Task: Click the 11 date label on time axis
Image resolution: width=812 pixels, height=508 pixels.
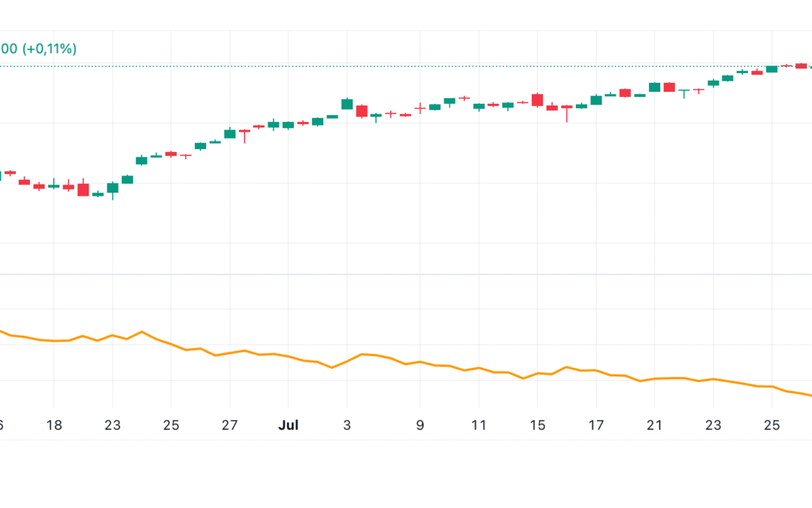Action: coord(479,425)
